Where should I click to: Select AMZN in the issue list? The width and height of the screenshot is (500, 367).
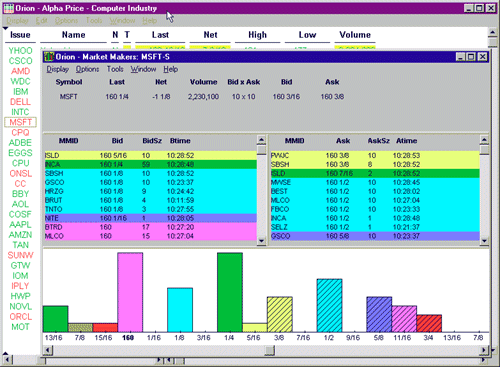[x=20, y=235]
